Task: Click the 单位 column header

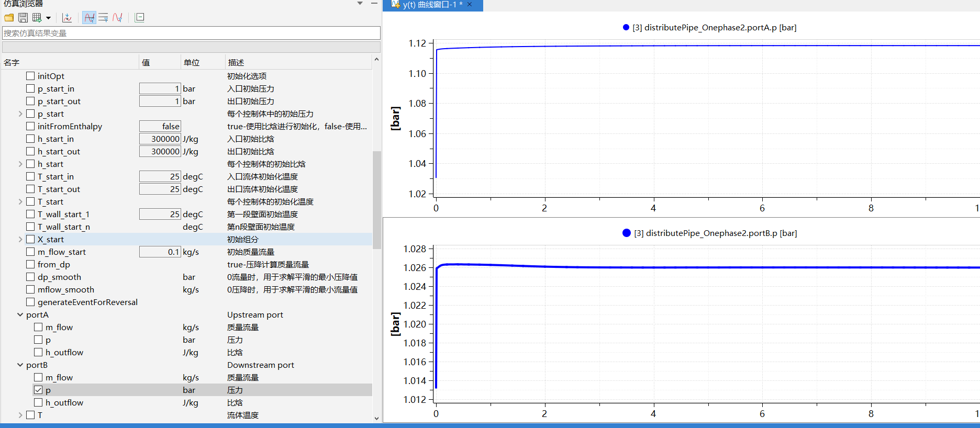Action: point(203,62)
